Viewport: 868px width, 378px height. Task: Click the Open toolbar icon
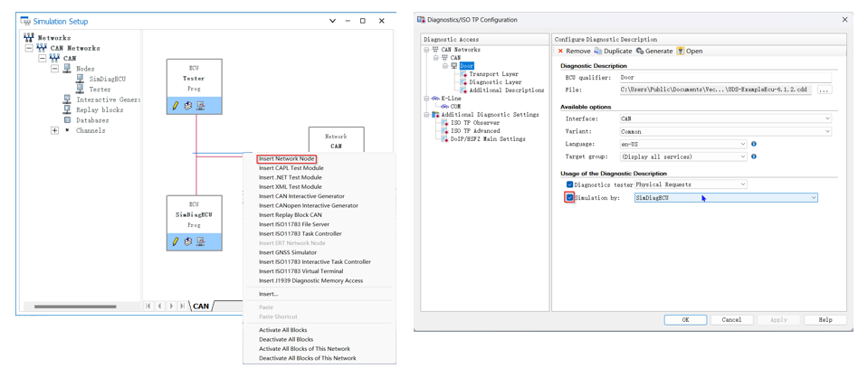(x=681, y=51)
